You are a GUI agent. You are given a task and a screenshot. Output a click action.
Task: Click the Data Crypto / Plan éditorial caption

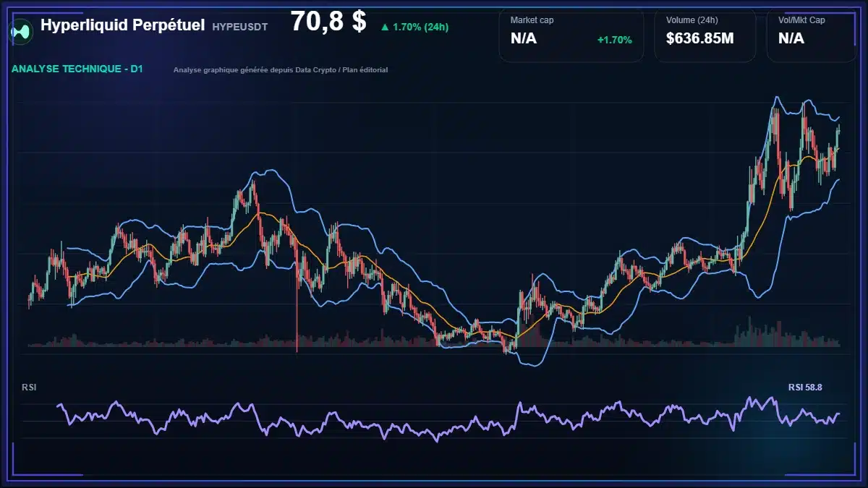coord(341,70)
